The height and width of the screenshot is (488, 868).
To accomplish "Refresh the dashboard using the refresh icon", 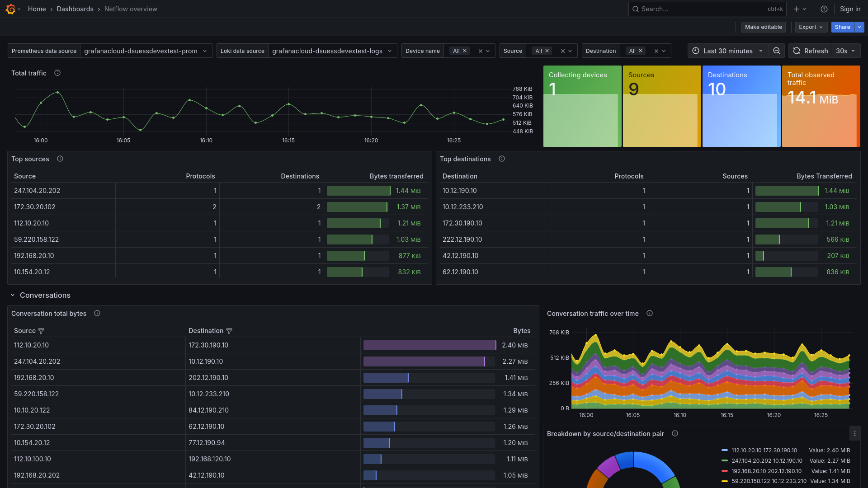I will pos(797,51).
